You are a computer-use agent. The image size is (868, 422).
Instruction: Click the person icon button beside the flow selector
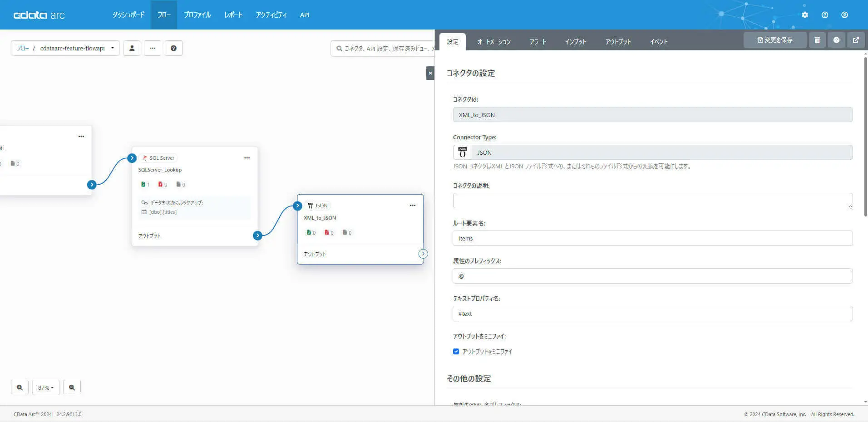tap(132, 48)
